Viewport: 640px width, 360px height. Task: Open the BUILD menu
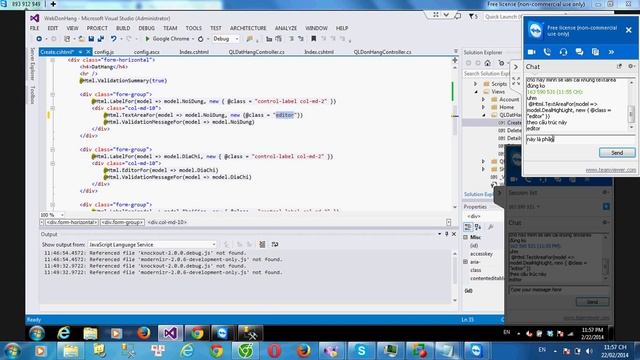coord(123,28)
